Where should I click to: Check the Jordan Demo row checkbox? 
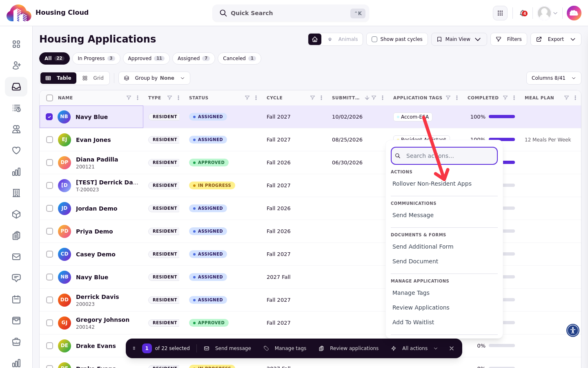(50, 209)
